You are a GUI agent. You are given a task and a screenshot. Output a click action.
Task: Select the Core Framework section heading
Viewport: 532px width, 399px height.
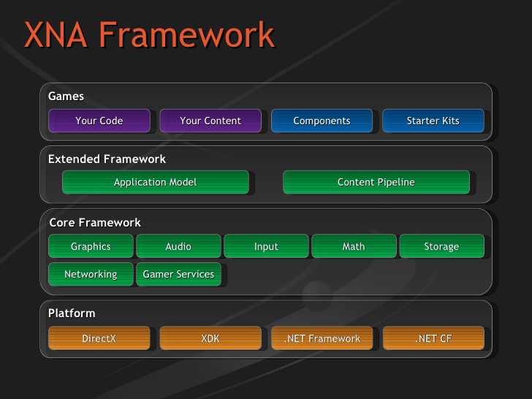point(94,222)
